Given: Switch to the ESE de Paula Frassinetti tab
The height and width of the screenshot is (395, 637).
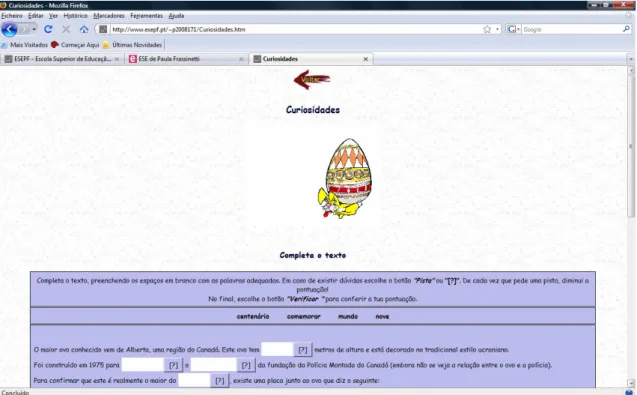Looking at the screenshot, I should coord(183,59).
